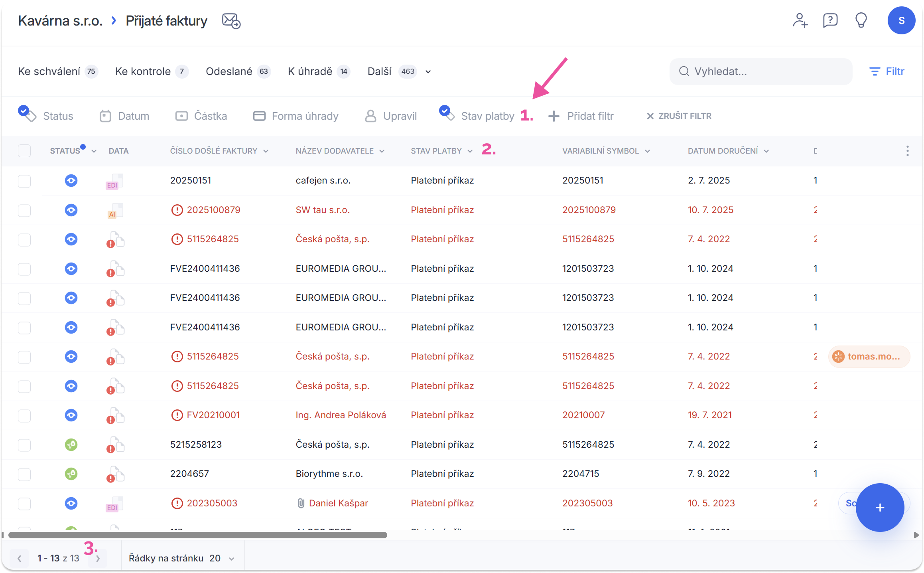
Task: Switch to the Ke schválení tab
Action: (x=49, y=71)
